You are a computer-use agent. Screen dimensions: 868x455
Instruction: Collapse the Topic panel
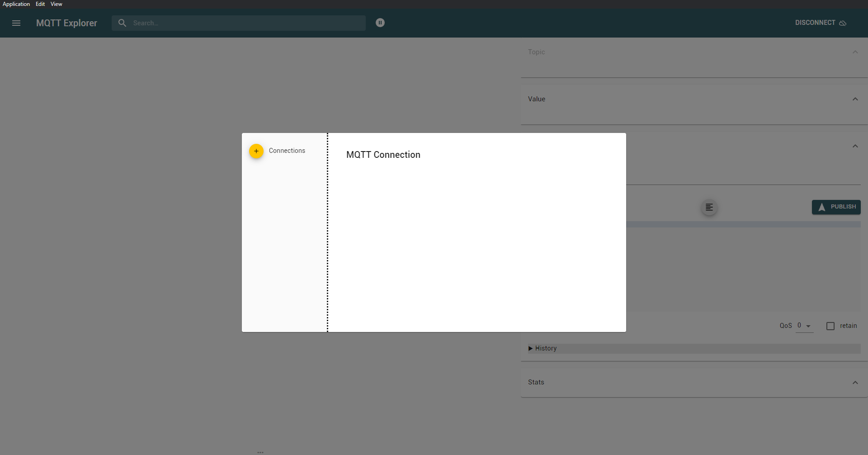pos(855,52)
